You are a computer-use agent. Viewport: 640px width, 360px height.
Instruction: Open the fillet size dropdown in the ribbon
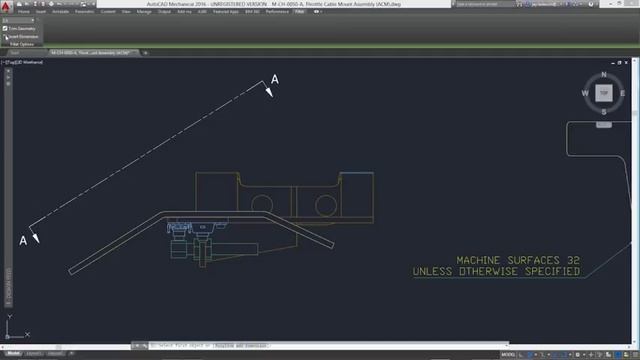18,20
